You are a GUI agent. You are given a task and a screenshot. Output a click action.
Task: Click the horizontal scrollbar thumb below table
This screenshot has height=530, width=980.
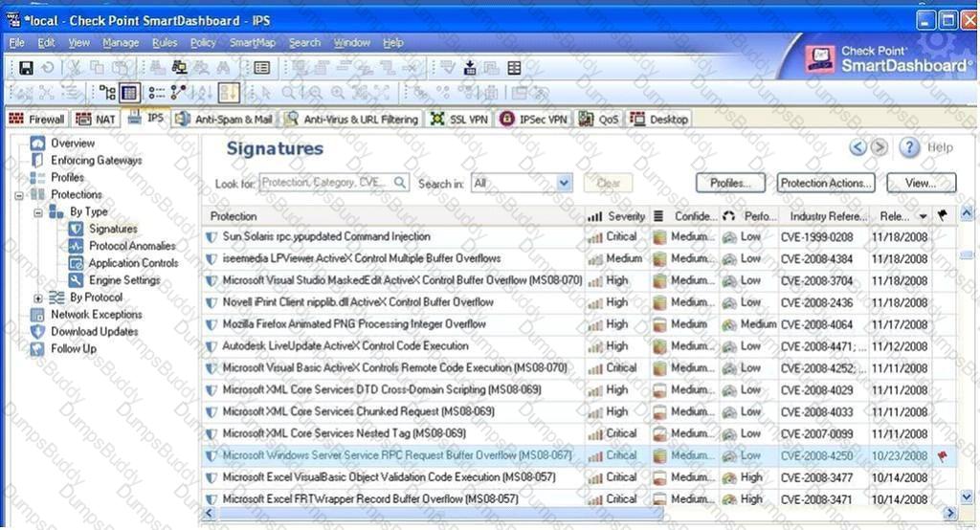point(439,513)
